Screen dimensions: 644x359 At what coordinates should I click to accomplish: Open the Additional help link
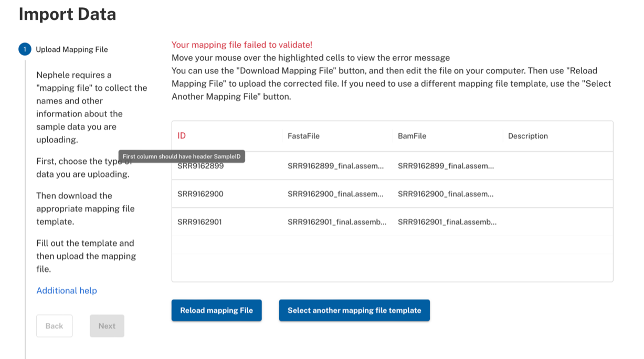pos(67,291)
